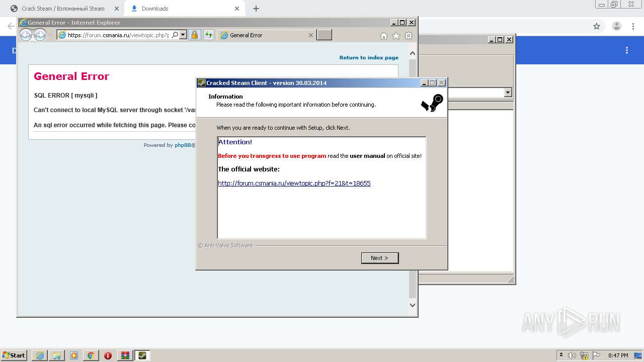Open Internet Explorer tools gear
Screen dimensions: 644x362
409,36
